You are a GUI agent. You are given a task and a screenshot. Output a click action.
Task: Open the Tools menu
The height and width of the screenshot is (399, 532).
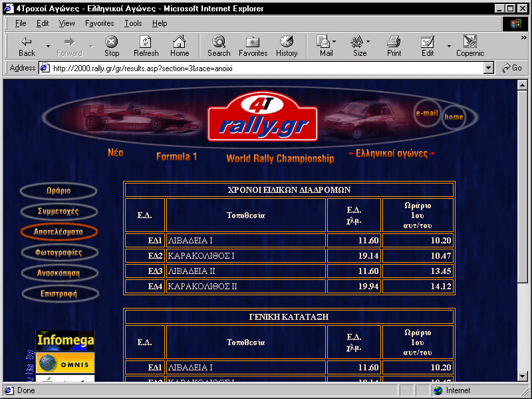click(x=133, y=23)
